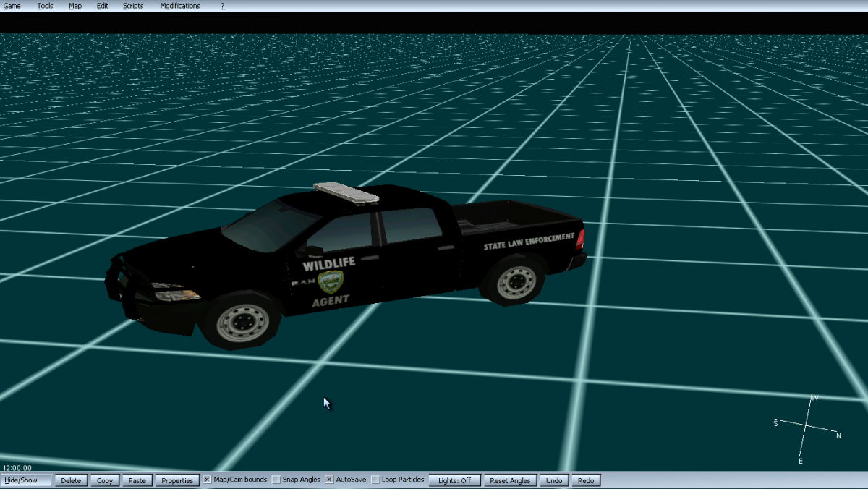The width and height of the screenshot is (868, 489).
Task: Click the Hide/Show field
Action: (27, 480)
